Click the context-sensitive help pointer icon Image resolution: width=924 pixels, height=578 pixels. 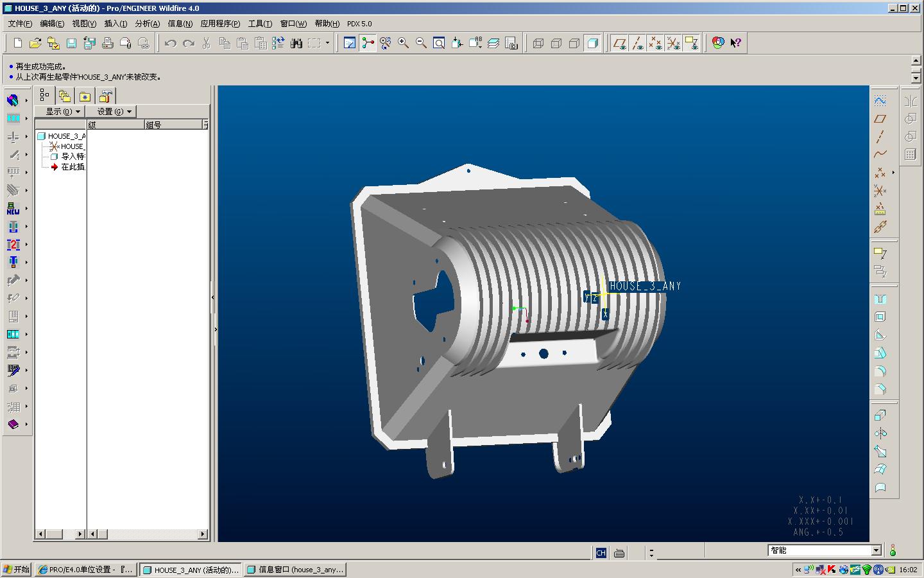(x=736, y=43)
